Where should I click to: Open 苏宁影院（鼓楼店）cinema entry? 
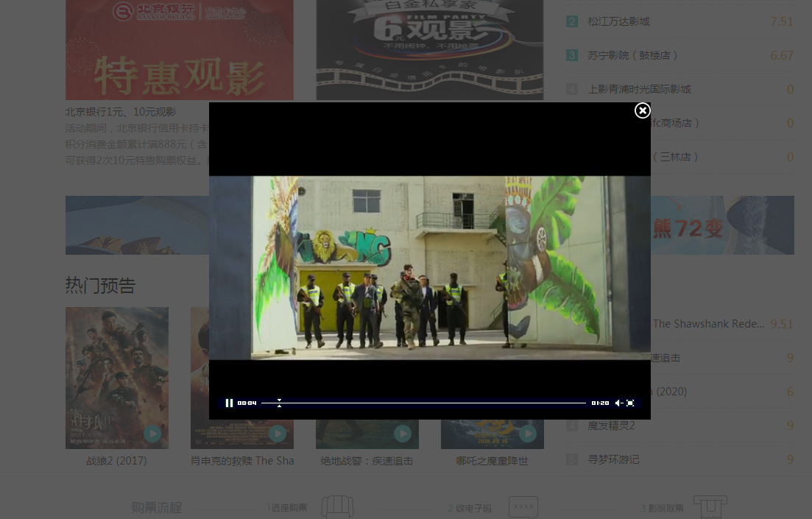point(632,55)
